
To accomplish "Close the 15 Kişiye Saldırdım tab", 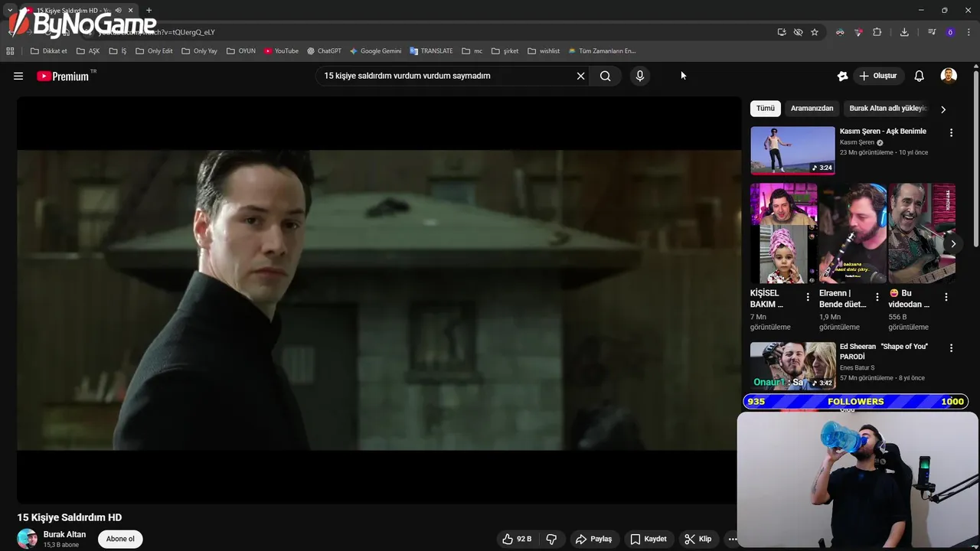I will click(x=130, y=11).
